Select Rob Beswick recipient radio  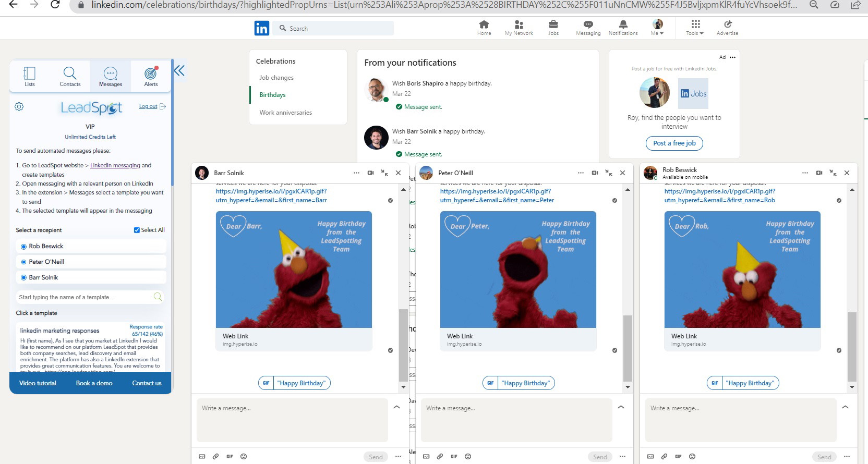point(23,246)
